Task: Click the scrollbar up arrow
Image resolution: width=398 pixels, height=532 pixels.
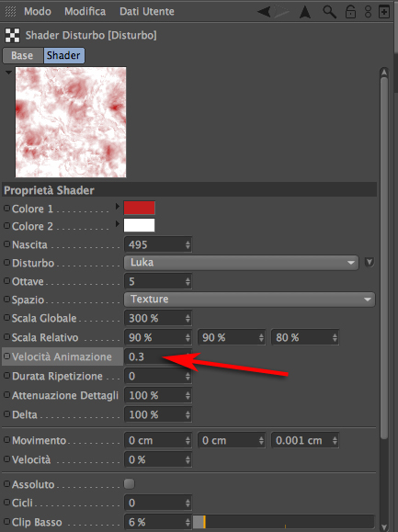Action: coord(384,73)
